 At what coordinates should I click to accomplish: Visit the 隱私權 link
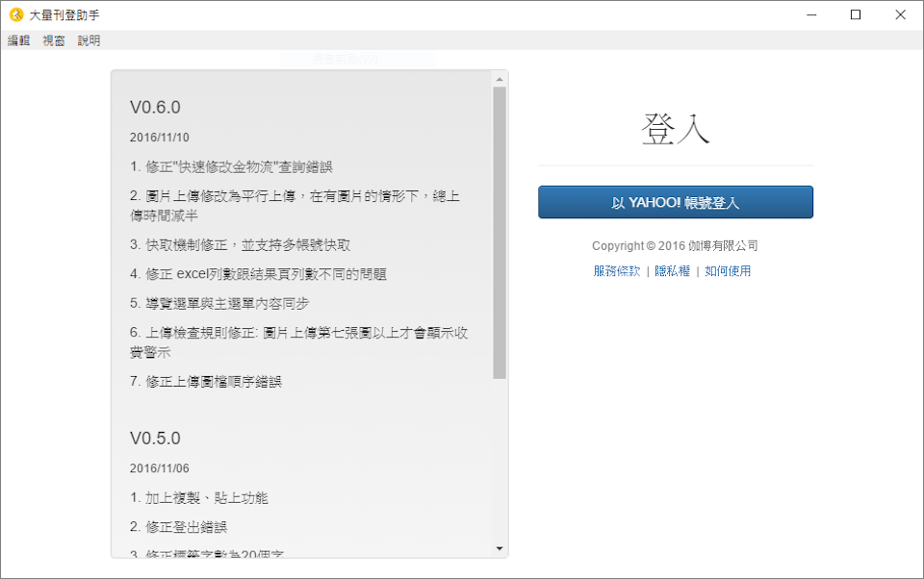pyautogui.click(x=672, y=271)
